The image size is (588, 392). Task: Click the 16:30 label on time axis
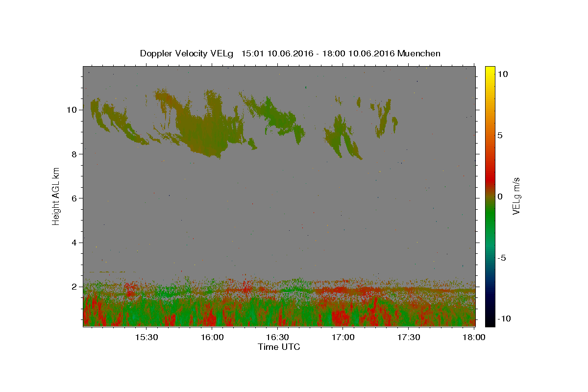tap(278, 337)
